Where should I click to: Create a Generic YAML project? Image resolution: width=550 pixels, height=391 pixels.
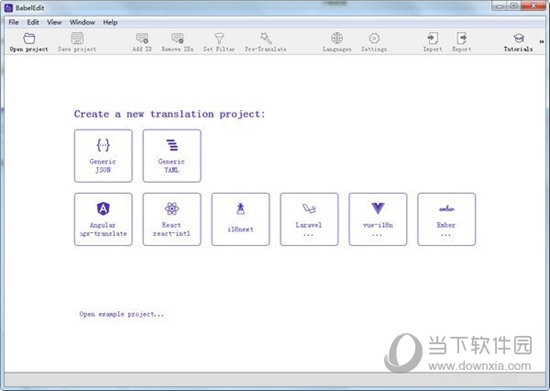coord(172,156)
